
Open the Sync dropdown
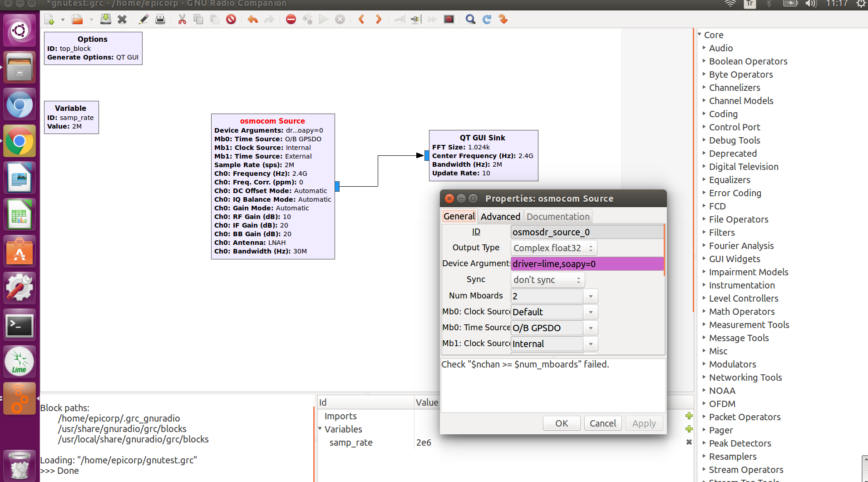pos(547,280)
